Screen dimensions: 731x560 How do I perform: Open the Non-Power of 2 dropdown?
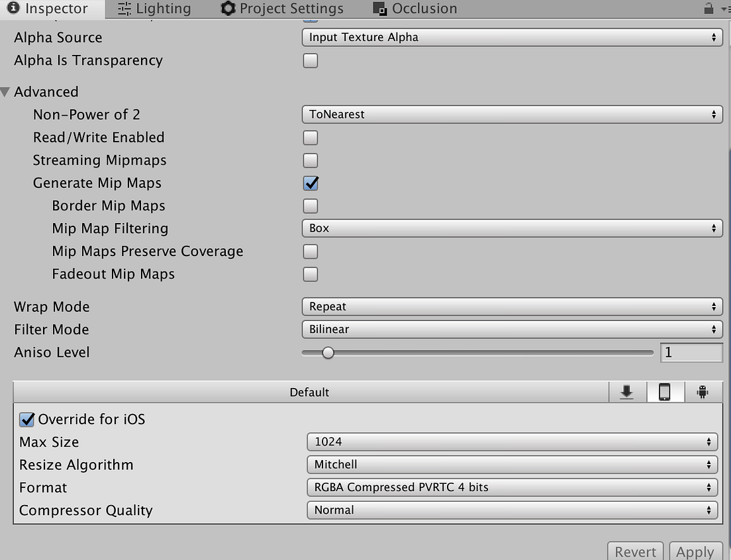click(x=512, y=114)
